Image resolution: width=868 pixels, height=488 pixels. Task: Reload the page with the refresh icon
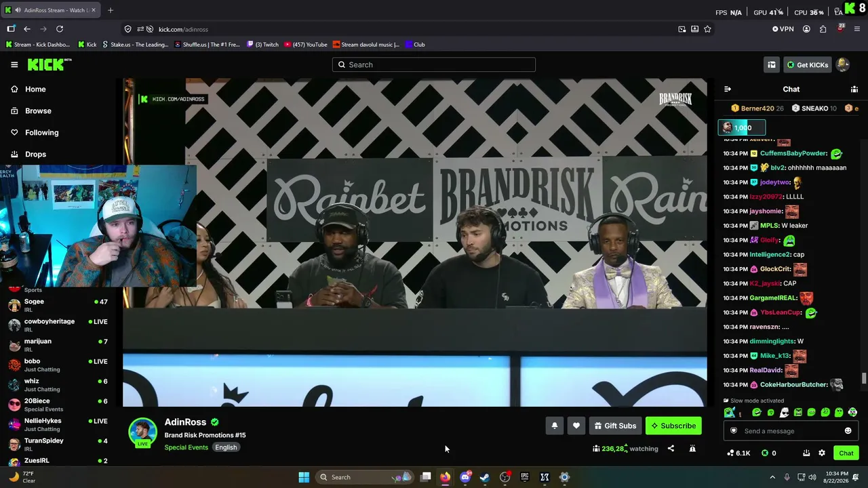click(x=60, y=29)
